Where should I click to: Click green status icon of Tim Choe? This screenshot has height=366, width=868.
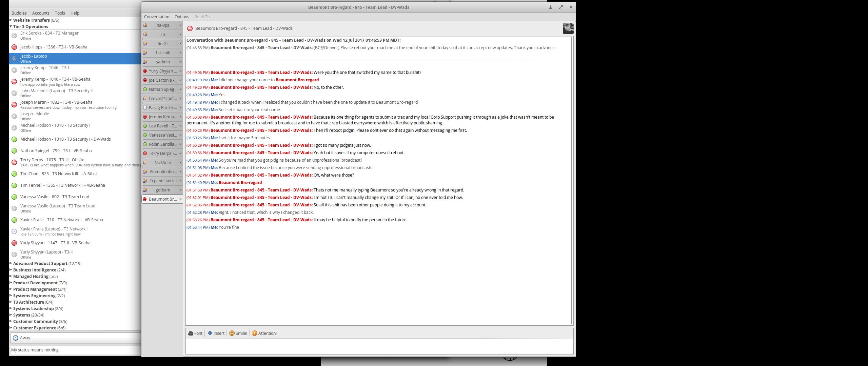[x=14, y=174]
